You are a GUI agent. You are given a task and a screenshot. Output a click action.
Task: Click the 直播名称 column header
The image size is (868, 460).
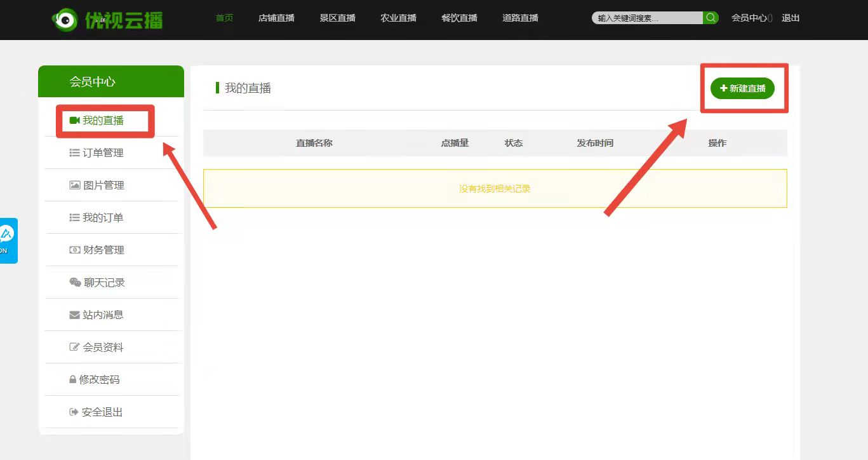point(314,143)
